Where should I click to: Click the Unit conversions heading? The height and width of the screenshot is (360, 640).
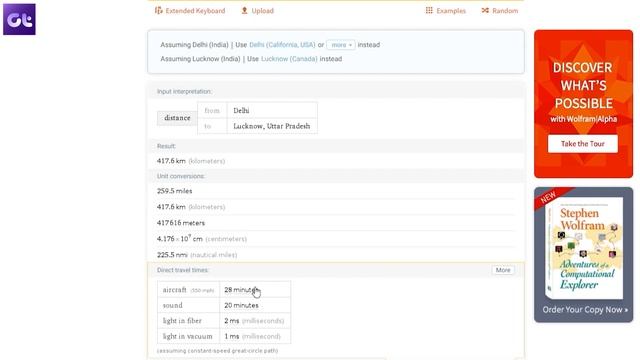[181, 176]
